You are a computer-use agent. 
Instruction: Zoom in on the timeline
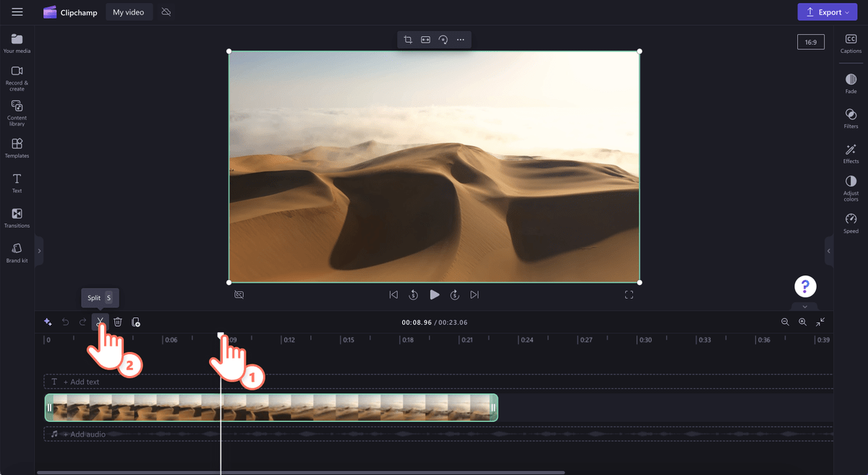(803, 322)
